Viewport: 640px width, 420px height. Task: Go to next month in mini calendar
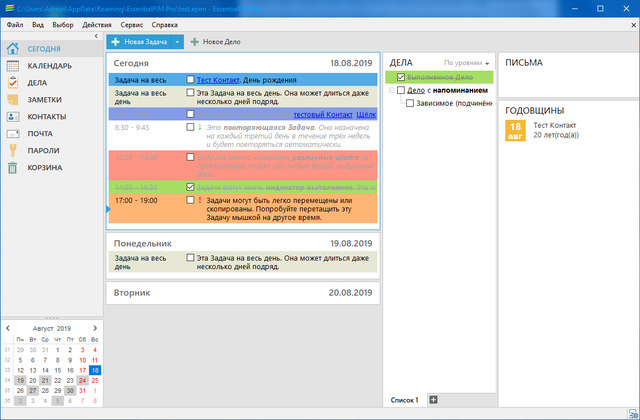(x=97, y=328)
